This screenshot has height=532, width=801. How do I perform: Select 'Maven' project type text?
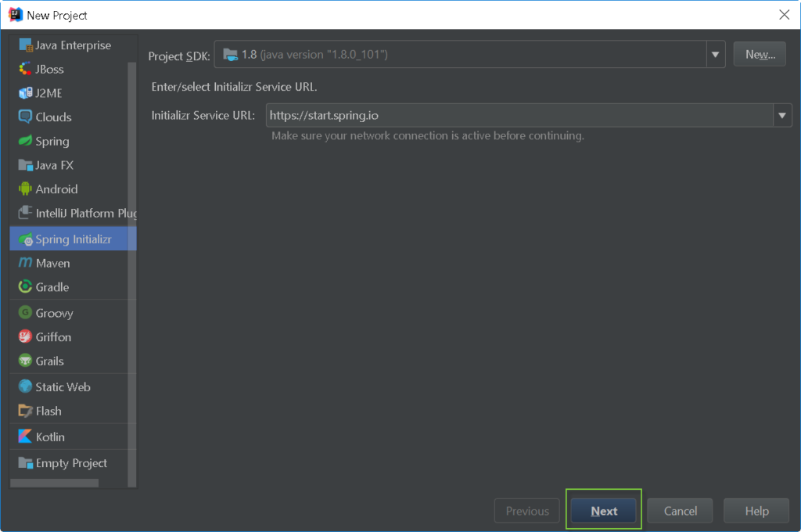tap(53, 263)
